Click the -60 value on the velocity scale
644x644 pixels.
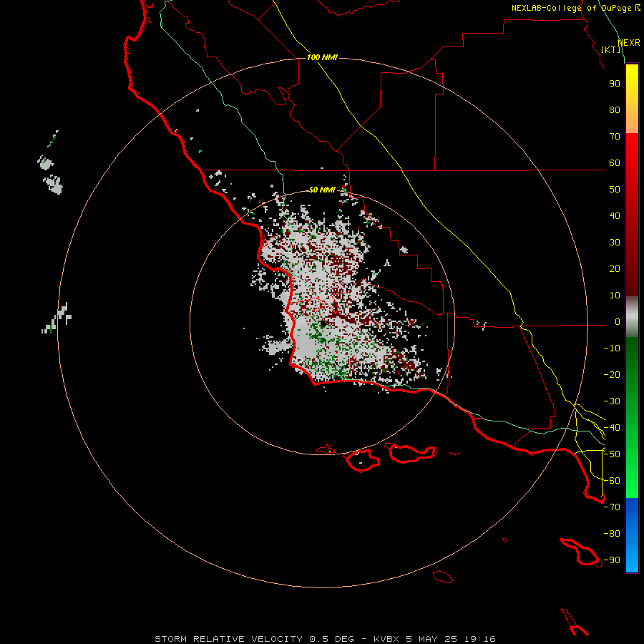tap(612, 481)
